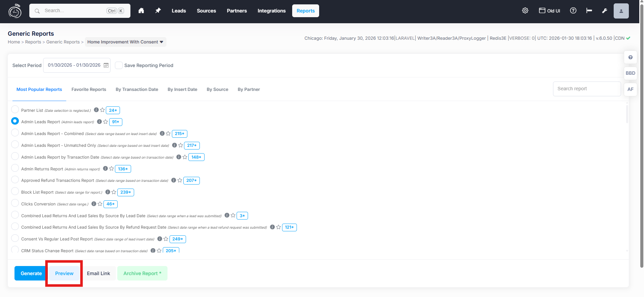Open the help question mark icon

[x=573, y=11]
